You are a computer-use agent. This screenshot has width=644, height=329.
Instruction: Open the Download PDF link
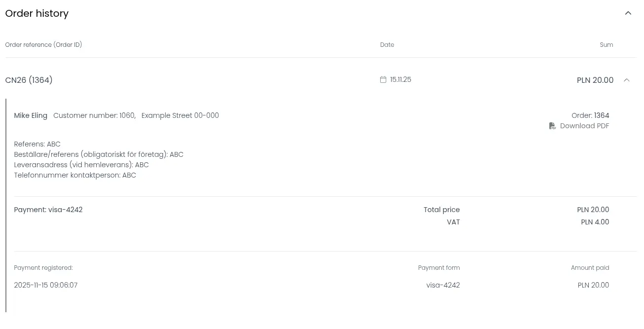(x=584, y=126)
